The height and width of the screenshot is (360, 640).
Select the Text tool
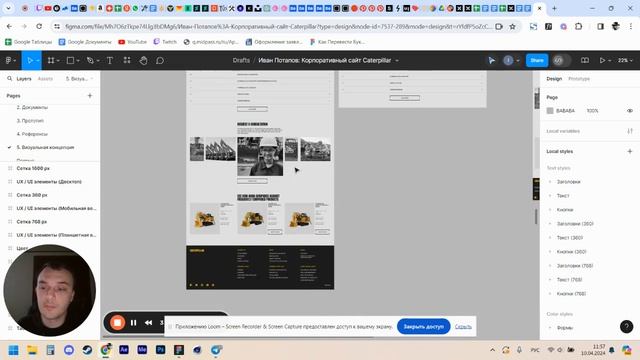click(x=110, y=60)
